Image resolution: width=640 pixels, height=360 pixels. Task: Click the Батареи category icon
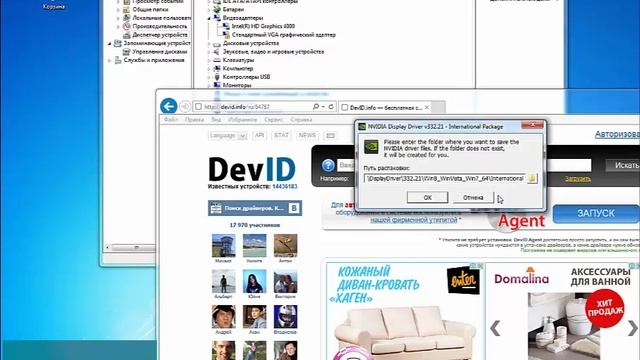tap(217, 9)
